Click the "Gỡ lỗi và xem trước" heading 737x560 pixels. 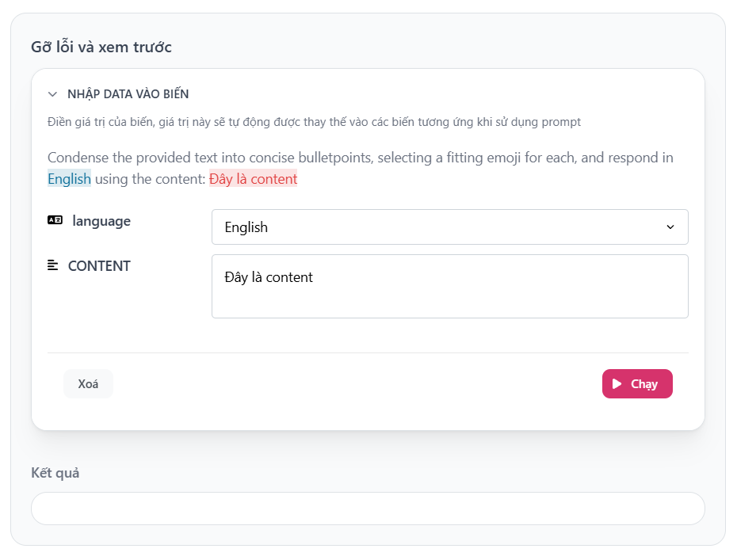coord(101,47)
